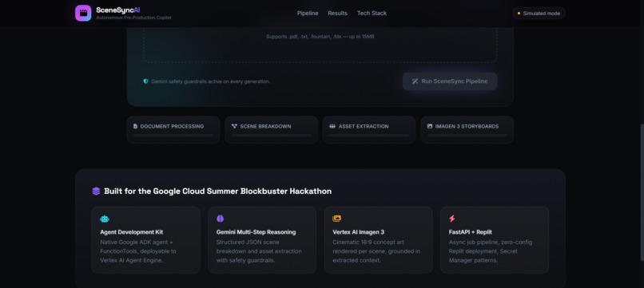Viewport: 644px width, 288px height.
Task: Click the page vertical scrollbar thumb
Action: tap(642, 192)
